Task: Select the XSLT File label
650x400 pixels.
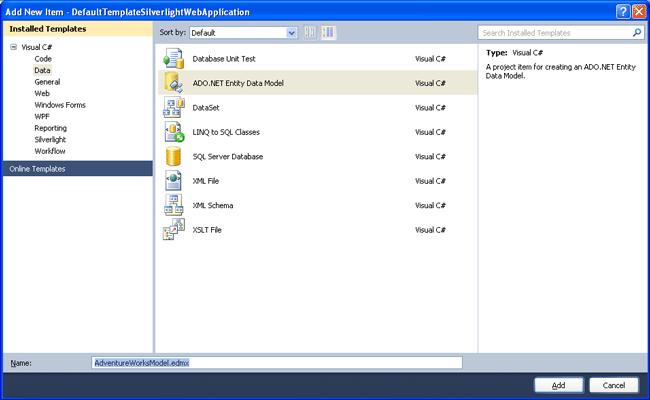Action: click(x=207, y=230)
